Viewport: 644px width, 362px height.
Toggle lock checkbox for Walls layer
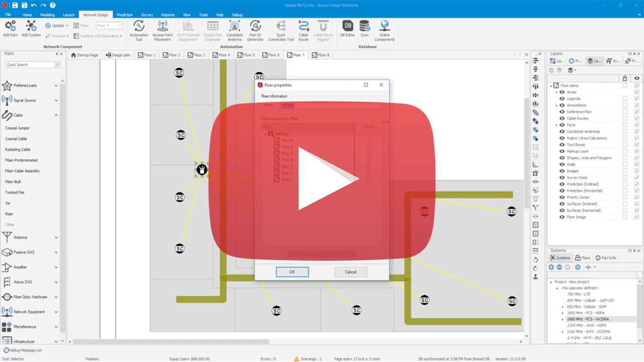click(625, 164)
